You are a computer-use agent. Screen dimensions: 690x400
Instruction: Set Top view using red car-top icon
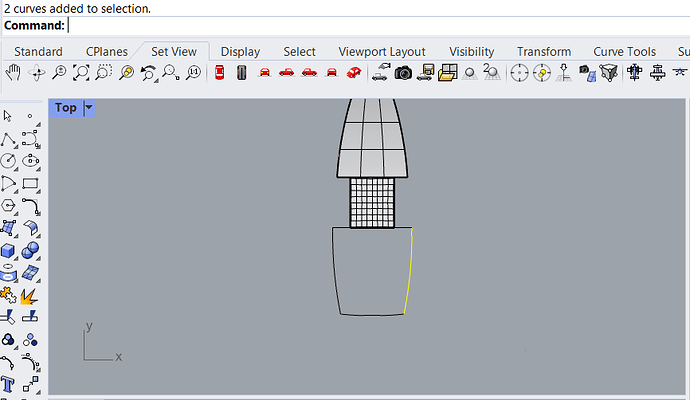point(219,73)
